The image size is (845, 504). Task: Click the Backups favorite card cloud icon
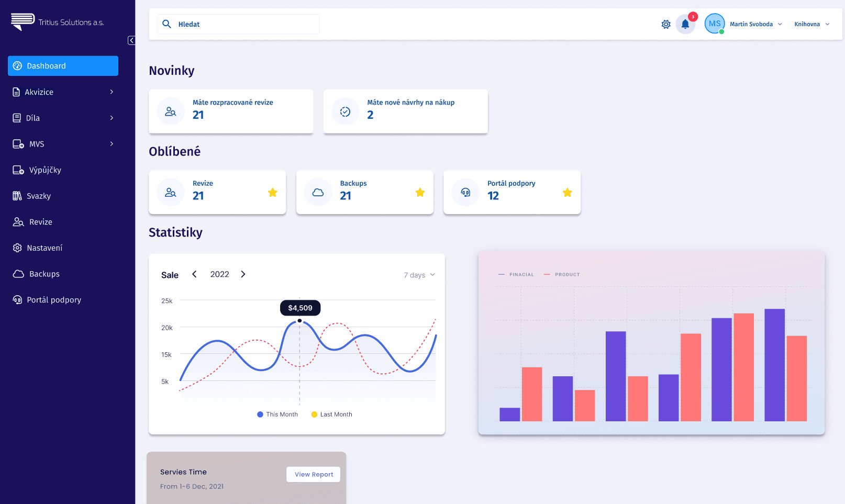(x=318, y=193)
